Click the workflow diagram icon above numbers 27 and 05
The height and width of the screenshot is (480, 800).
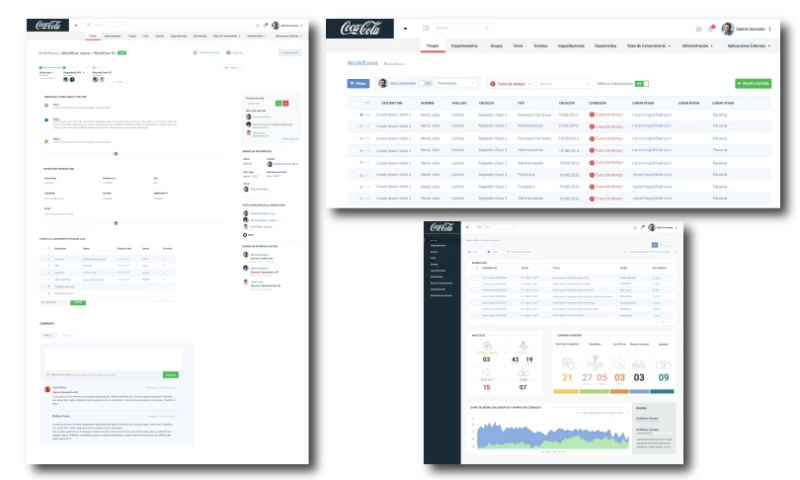coord(595,363)
